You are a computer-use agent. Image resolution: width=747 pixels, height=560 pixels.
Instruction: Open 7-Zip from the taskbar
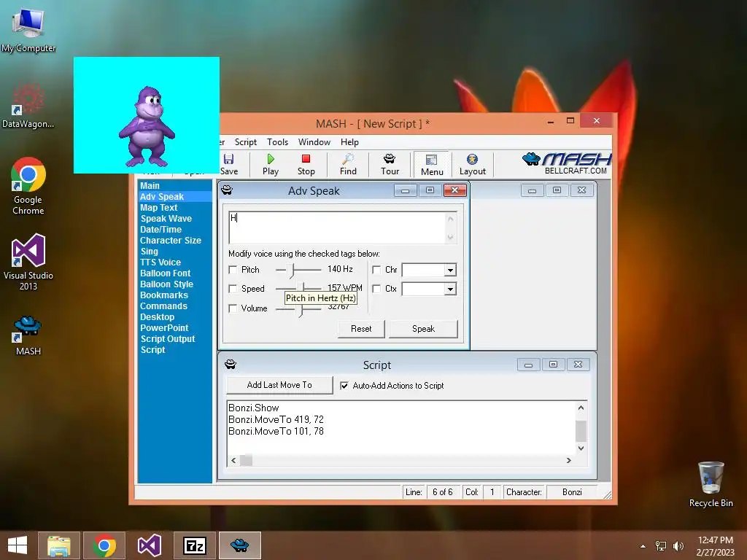coord(194,545)
